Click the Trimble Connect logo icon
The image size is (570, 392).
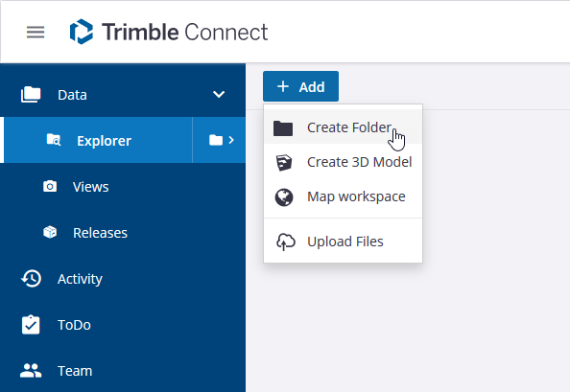81,32
